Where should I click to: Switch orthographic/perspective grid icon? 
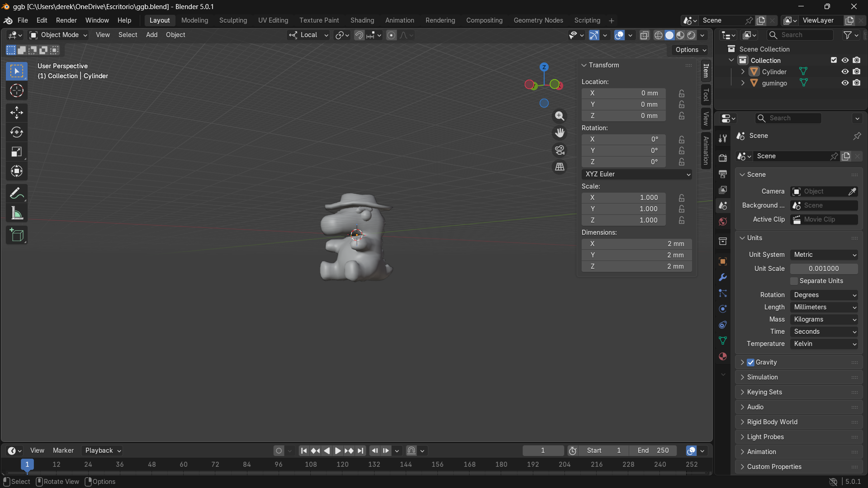pyautogui.click(x=560, y=167)
